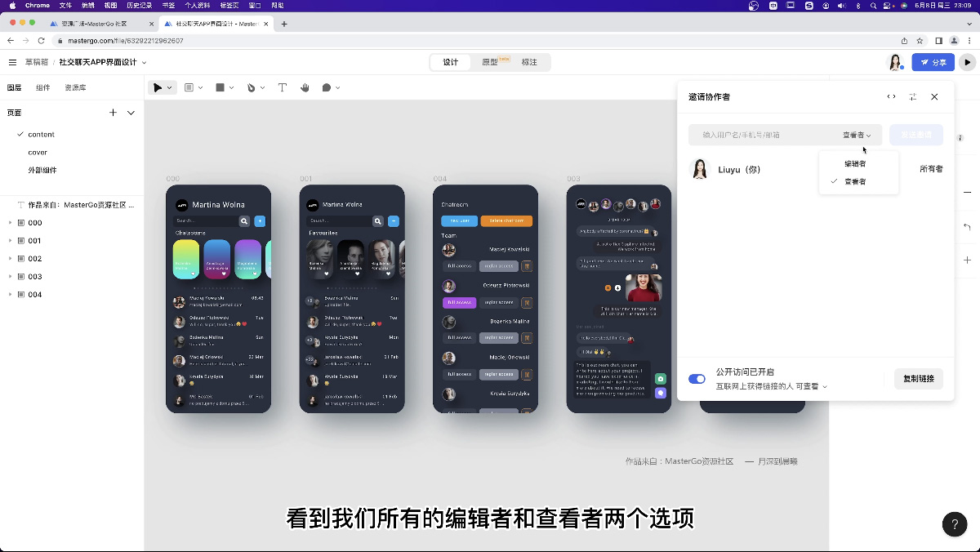The height and width of the screenshot is (552, 980).
Task: Click the user avatar in top bar
Action: click(x=896, y=62)
